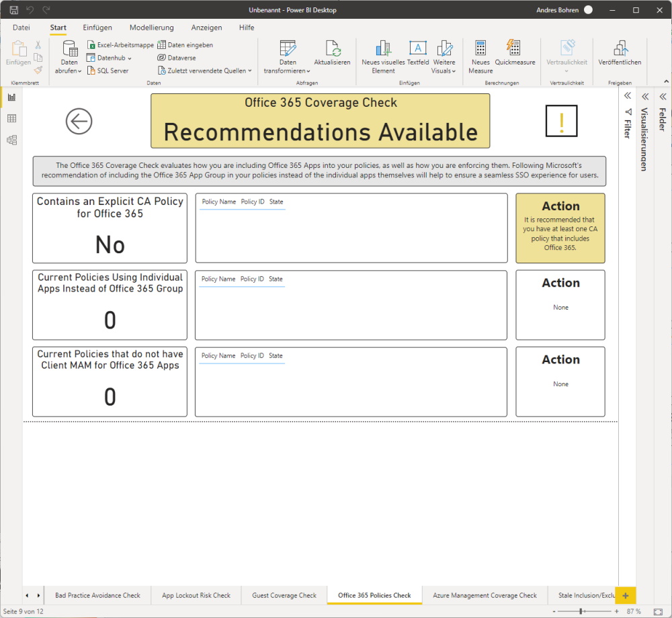This screenshot has height=618, width=672.
Task: Open the Vertraulichkeit sensitivity dropdown
Action: pos(566,57)
